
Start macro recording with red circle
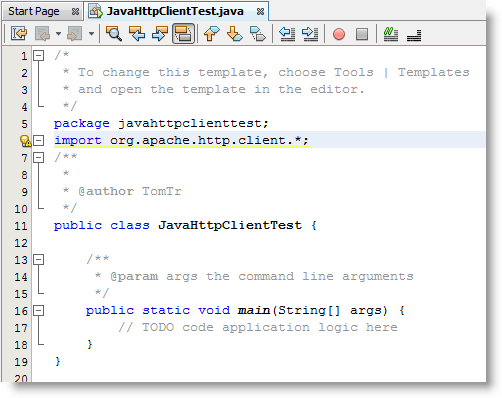[339, 34]
